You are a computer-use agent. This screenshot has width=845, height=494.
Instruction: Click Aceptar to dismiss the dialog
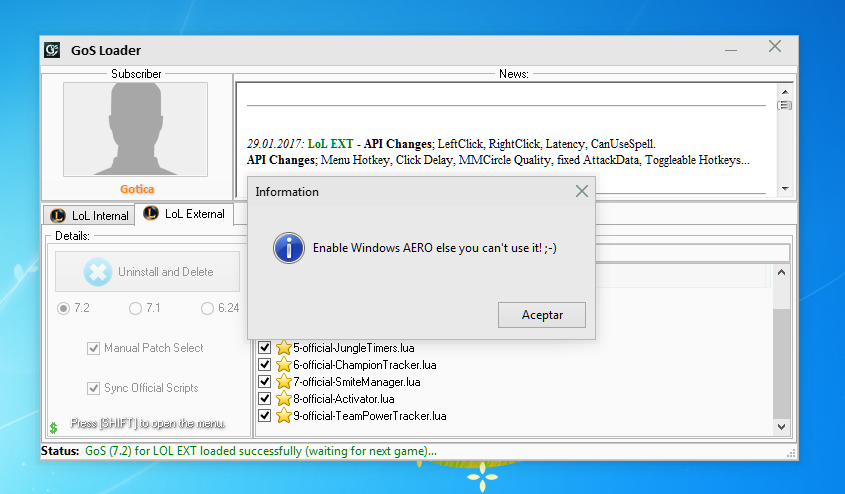(x=542, y=315)
